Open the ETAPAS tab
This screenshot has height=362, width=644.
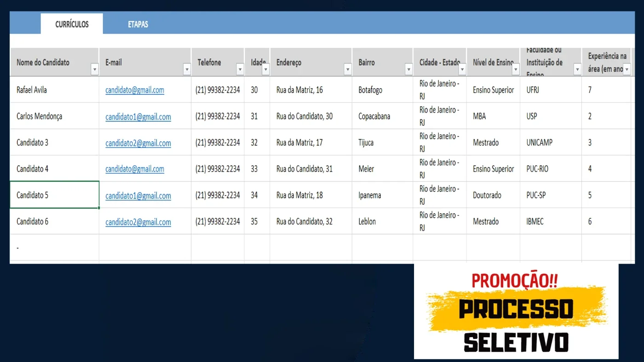click(x=138, y=24)
